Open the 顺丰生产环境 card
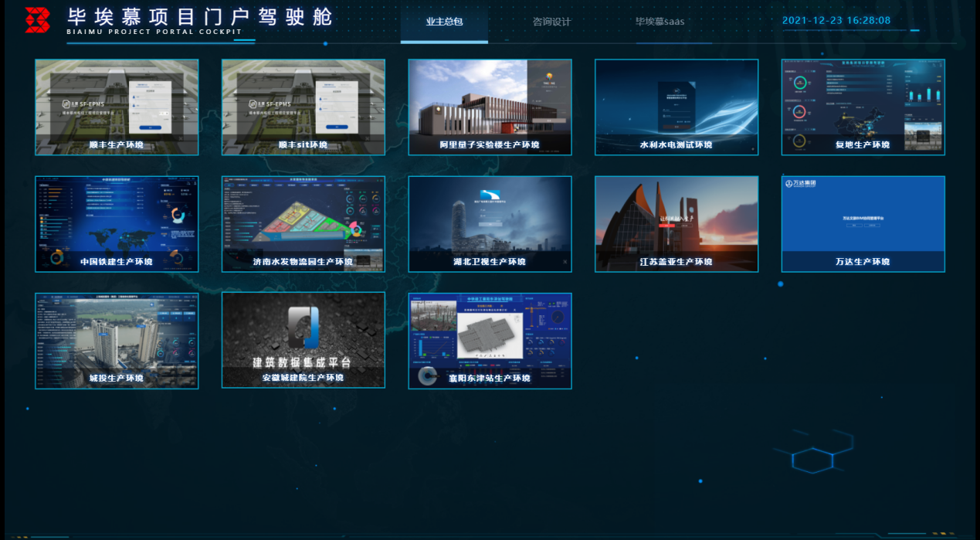The height and width of the screenshot is (540, 980). coord(117,107)
